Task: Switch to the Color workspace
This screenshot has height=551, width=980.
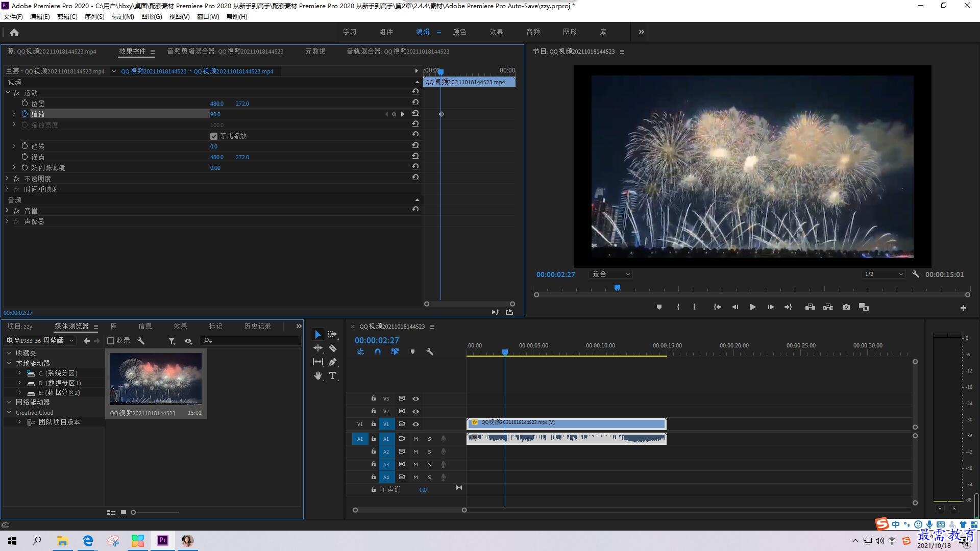Action: point(459,32)
